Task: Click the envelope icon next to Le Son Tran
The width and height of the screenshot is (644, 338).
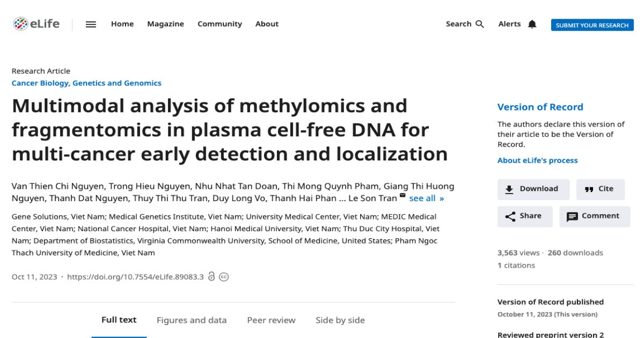Action: coord(402,196)
